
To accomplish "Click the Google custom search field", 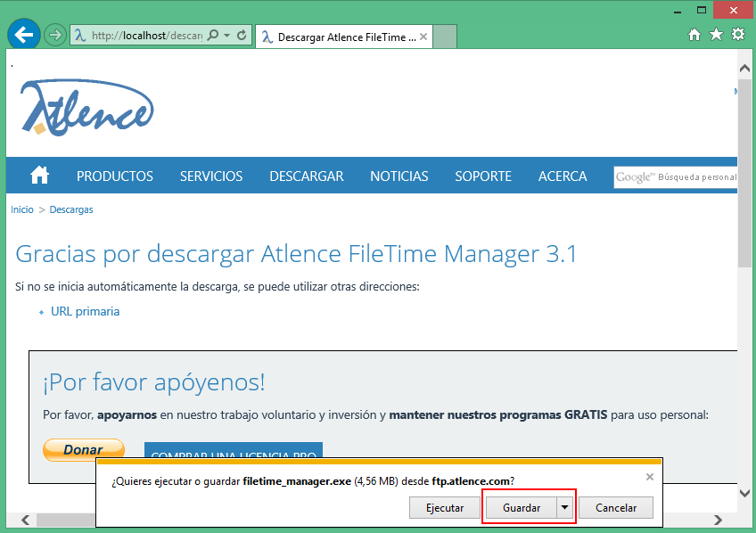I will [676, 176].
